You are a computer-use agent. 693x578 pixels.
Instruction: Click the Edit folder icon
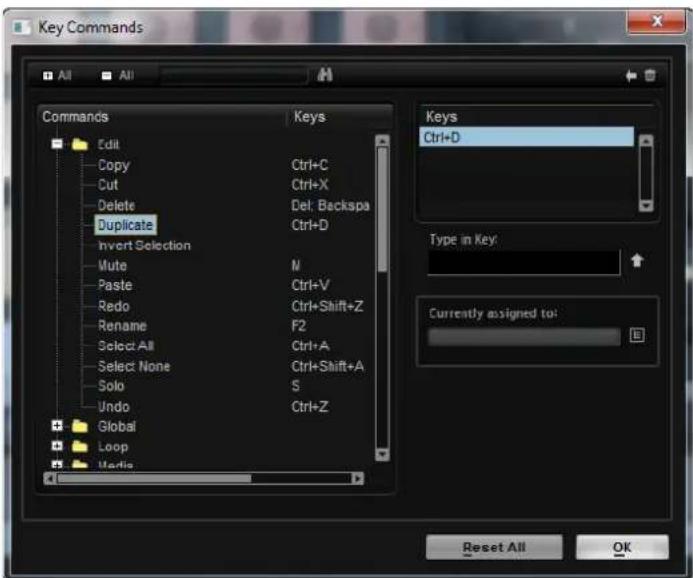tap(80, 144)
